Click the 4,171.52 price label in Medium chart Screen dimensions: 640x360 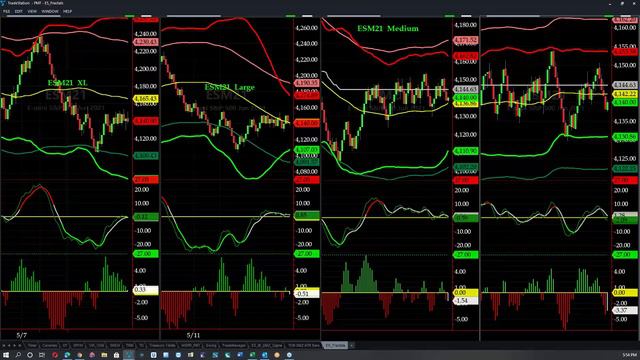pos(466,40)
